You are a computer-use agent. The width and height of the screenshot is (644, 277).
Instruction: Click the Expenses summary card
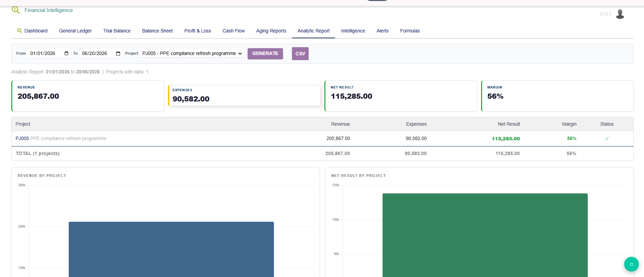tap(244, 95)
